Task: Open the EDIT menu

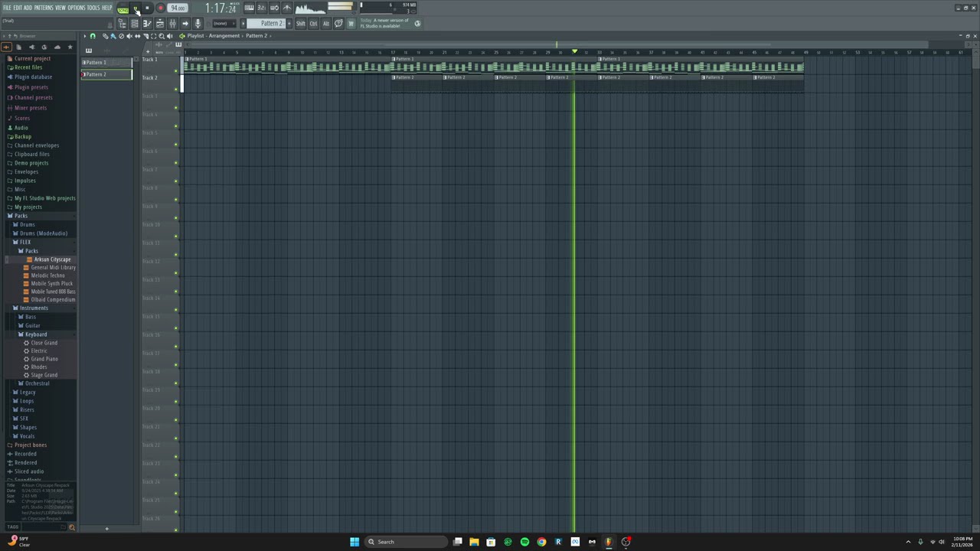Action: click(x=18, y=8)
